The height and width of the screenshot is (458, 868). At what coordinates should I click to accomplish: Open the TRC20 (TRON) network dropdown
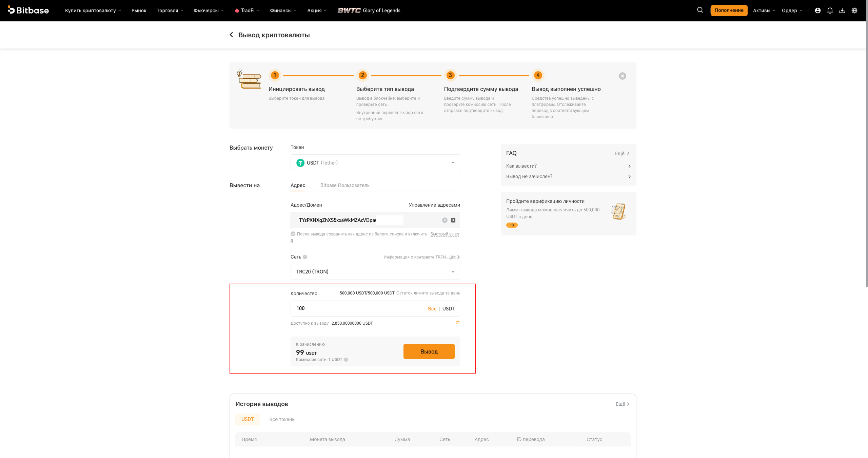375,272
